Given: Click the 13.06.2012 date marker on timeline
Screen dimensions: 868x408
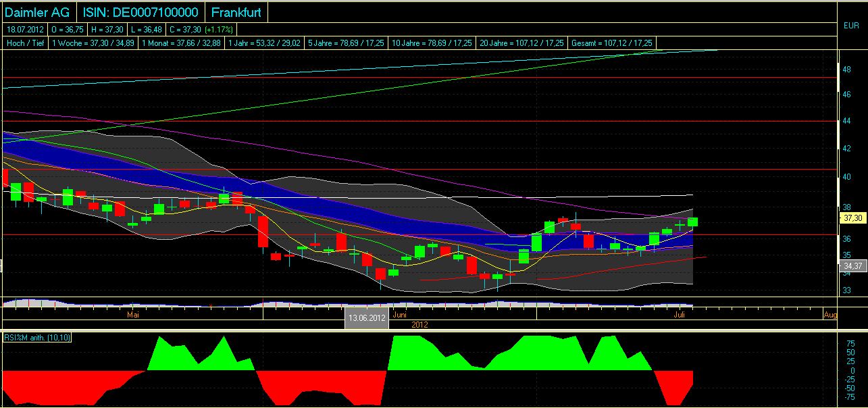Looking at the screenshot, I should (367, 317).
